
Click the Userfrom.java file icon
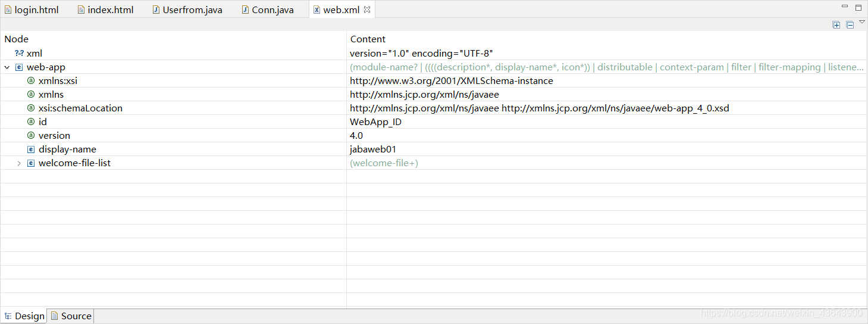(x=156, y=10)
